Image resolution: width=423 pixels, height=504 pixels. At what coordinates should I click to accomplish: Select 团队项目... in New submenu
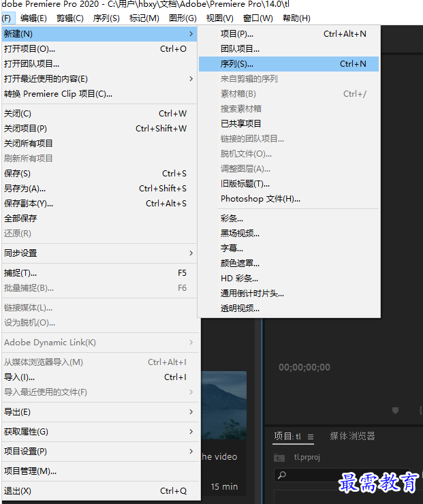pos(289,49)
